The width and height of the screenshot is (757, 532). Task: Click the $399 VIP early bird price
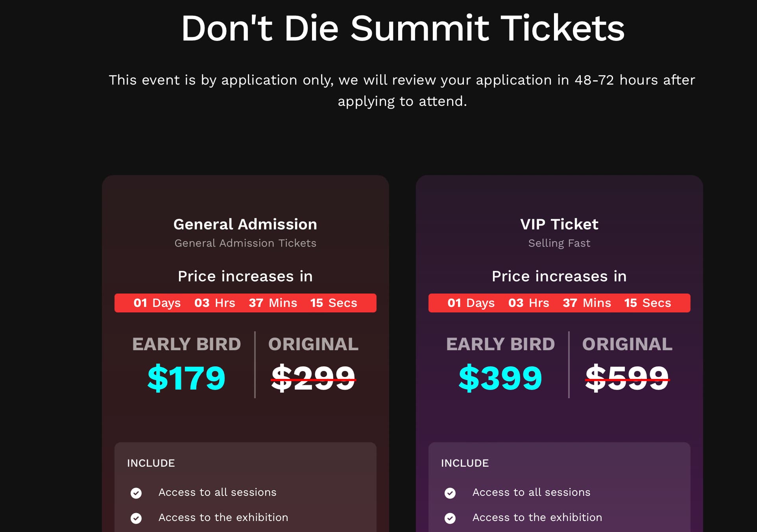[500, 378]
